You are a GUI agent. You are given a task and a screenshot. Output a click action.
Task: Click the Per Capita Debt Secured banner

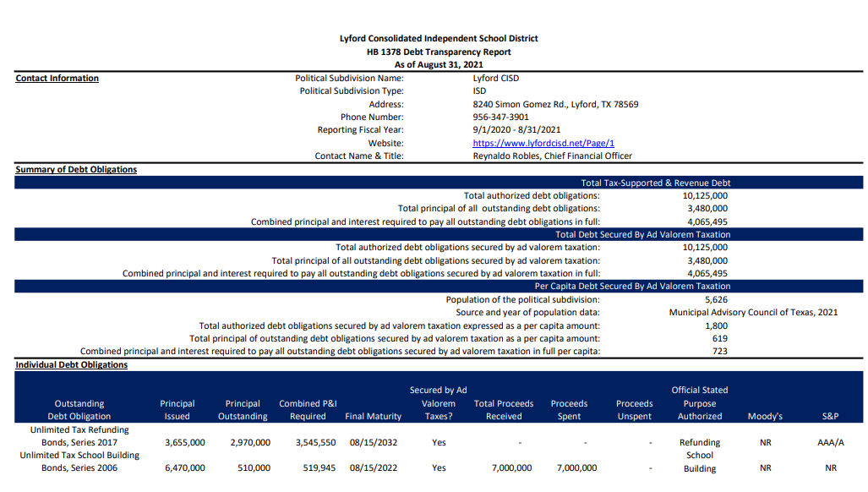[632, 286]
